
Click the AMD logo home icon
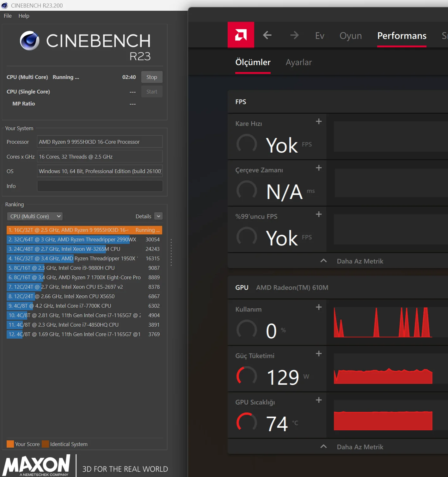241,35
